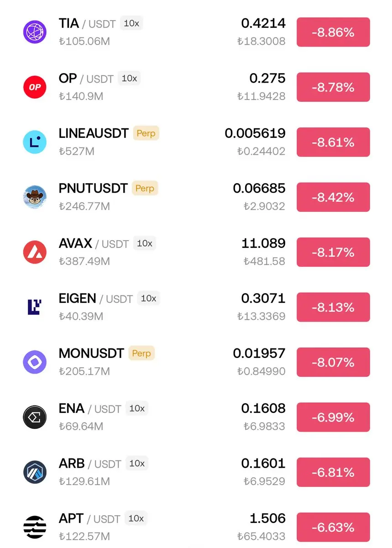392x548 pixels.
Task: Select the PNUTUSDT pair name
Action: click(x=93, y=188)
